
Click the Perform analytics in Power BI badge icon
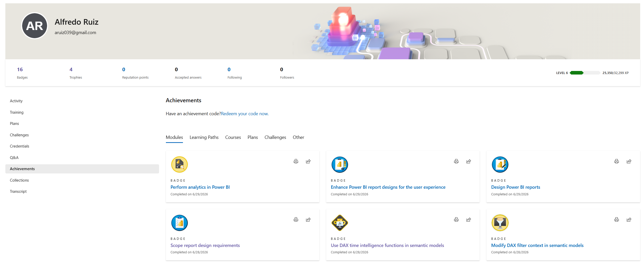179,165
